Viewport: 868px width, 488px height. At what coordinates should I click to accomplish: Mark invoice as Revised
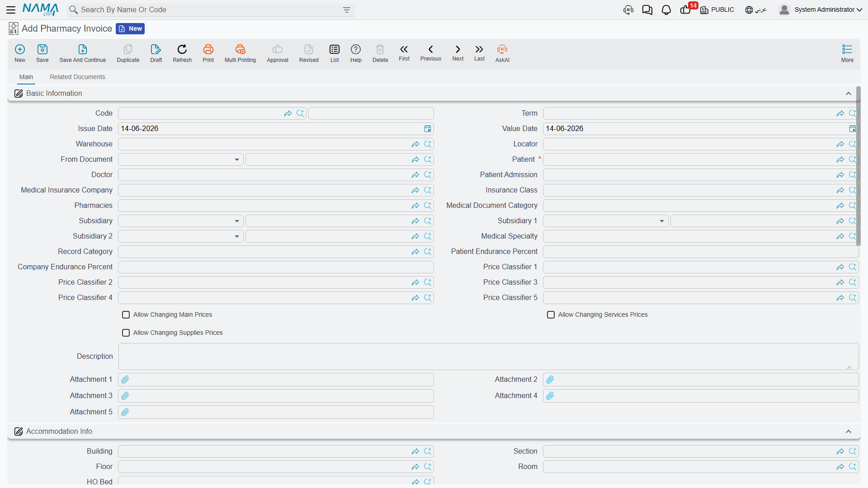[x=309, y=53]
